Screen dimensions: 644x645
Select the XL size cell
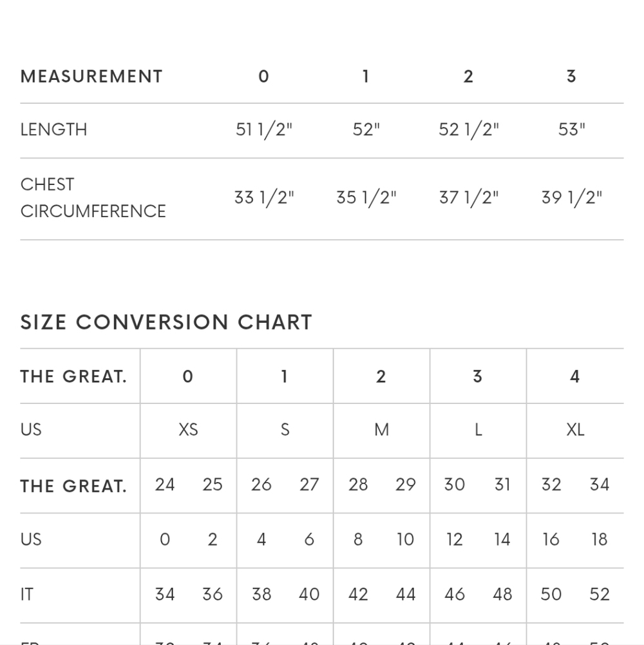pyautogui.click(x=575, y=430)
